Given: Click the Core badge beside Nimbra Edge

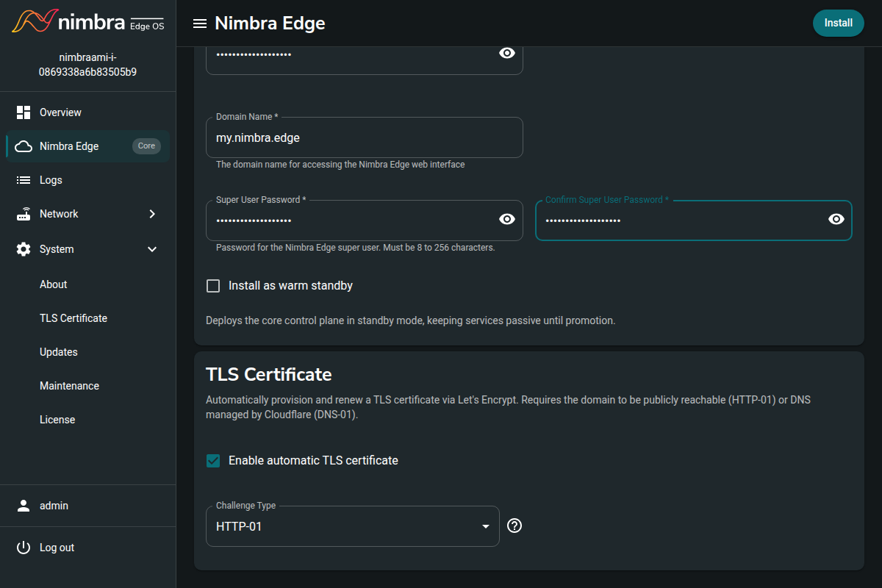Looking at the screenshot, I should click(x=146, y=146).
